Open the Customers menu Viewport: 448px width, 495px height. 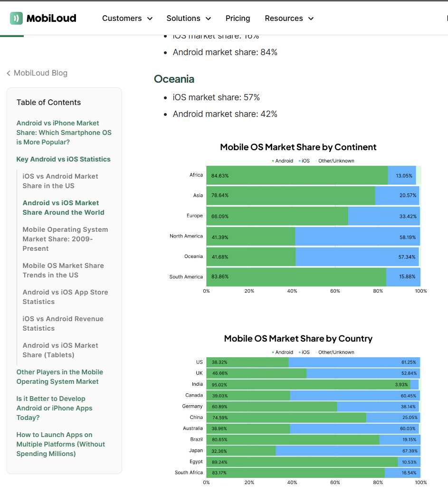click(x=122, y=19)
